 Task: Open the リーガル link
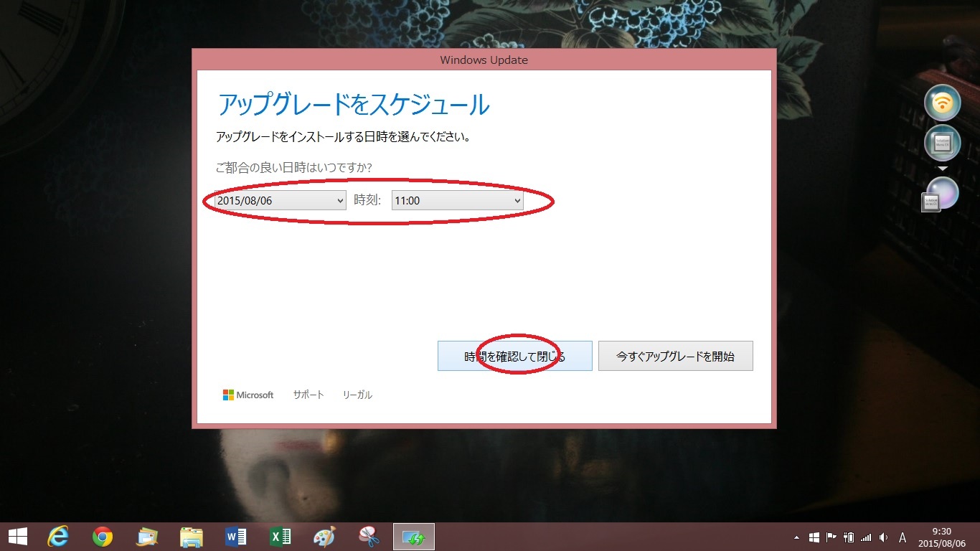tap(357, 395)
